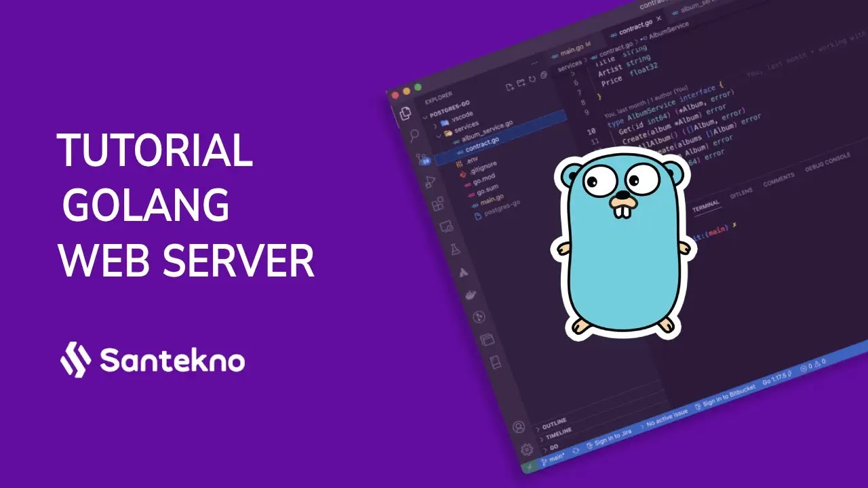Click Sign in to Jira
Screen dimensions: 868x488
(x=608, y=439)
